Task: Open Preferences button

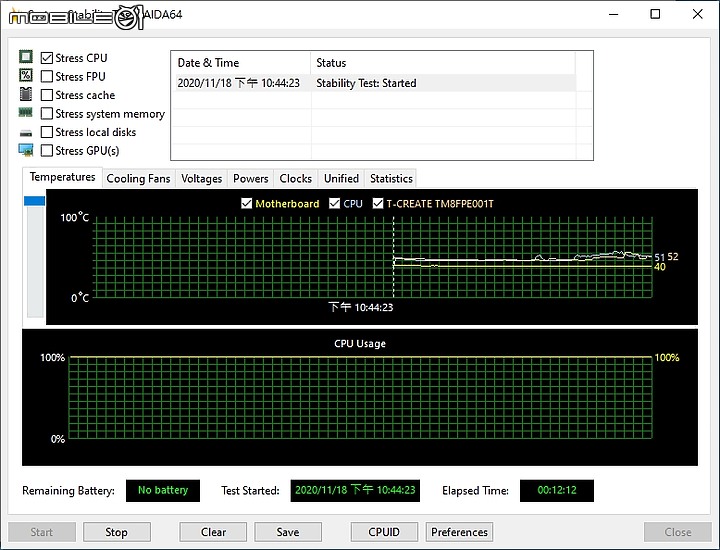Action: tap(459, 532)
